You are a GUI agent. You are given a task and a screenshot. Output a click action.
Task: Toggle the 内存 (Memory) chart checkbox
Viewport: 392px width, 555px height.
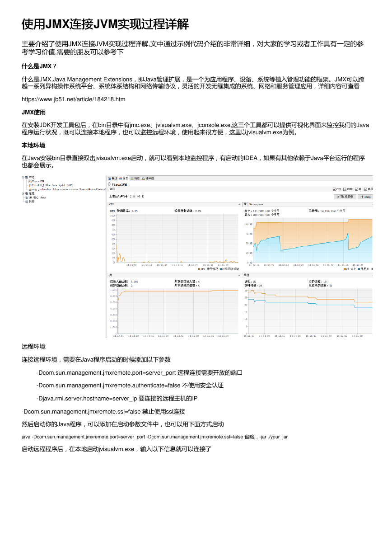345,189
